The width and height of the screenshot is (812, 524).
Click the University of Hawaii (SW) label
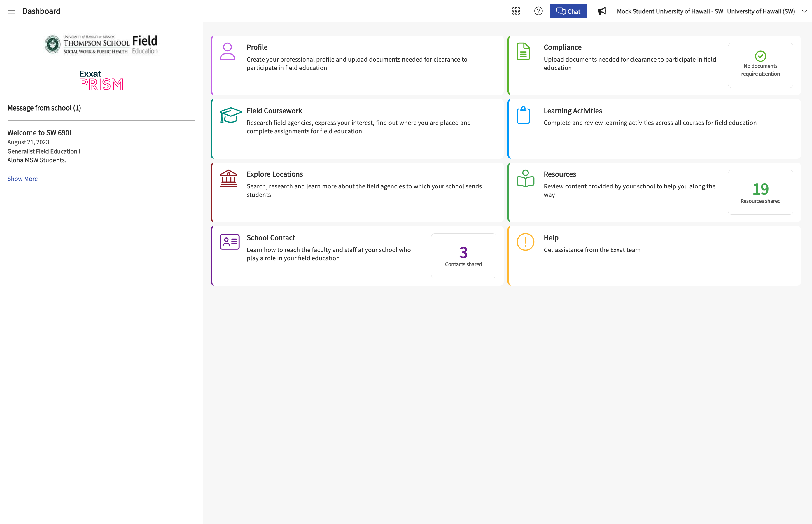(761, 11)
